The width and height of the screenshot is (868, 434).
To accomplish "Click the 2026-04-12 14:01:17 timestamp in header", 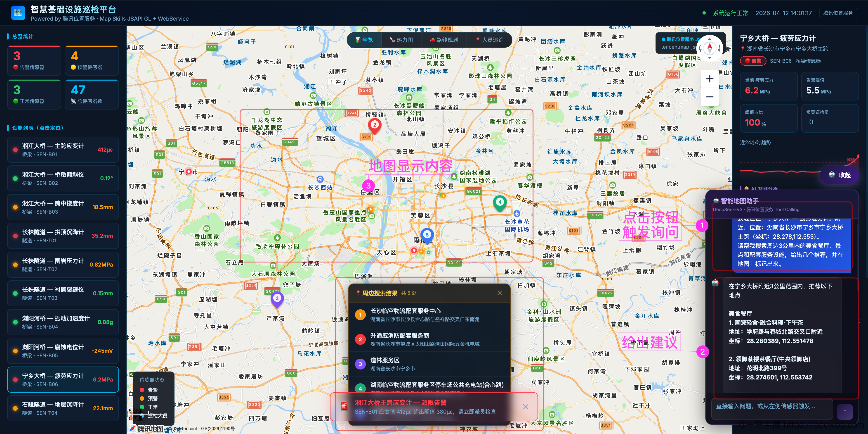I will tap(783, 13).
